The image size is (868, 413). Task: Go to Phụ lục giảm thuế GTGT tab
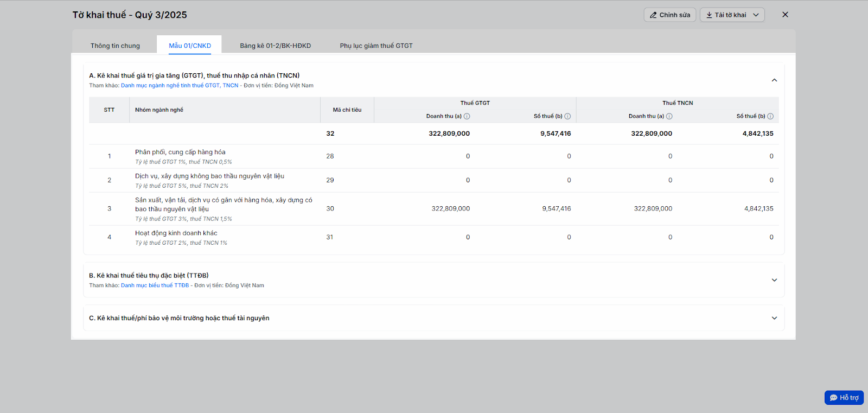[x=376, y=46]
